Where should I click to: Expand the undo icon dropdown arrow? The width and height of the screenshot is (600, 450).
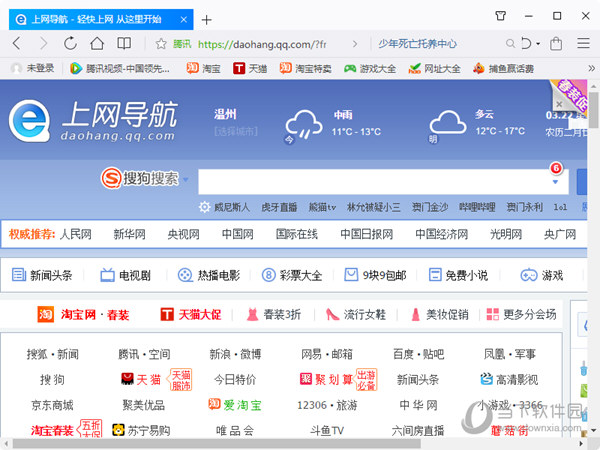[x=538, y=44]
